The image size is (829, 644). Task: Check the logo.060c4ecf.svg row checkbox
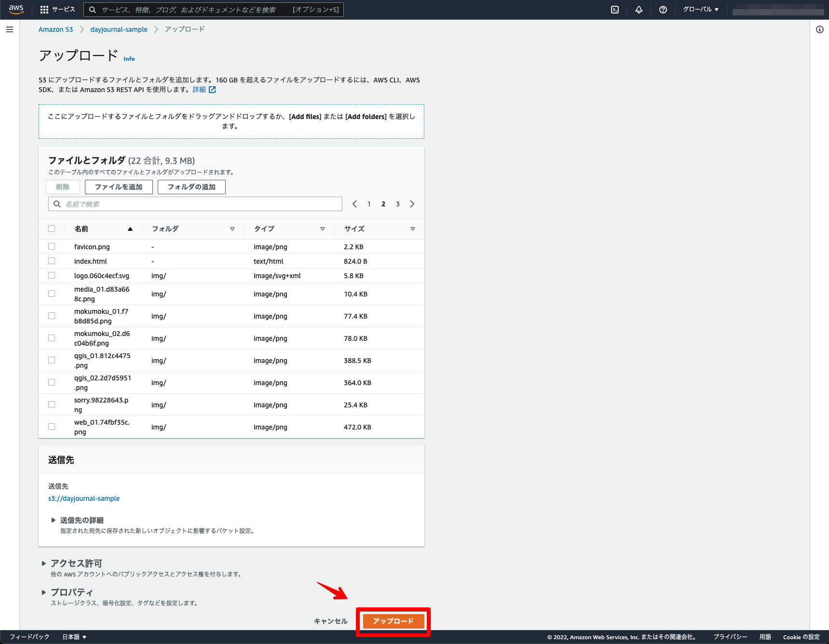pyautogui.click(x=52, y=275)
